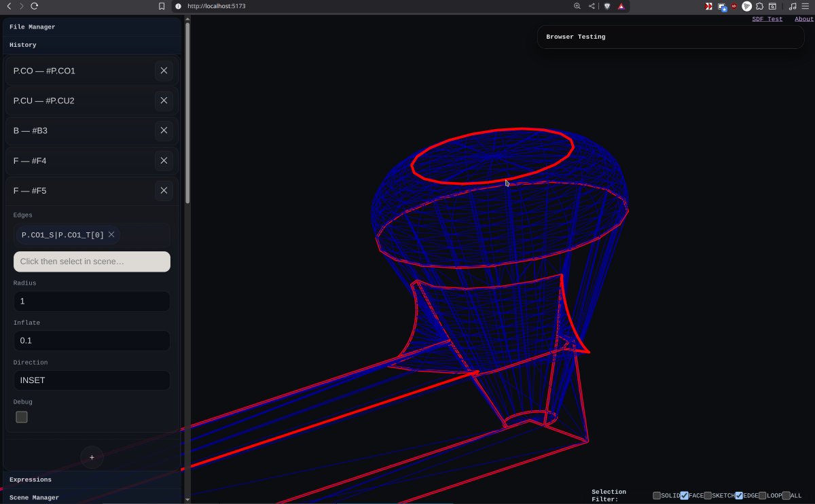Viewport: 815px width, 504px height.
Task: Reload the current page
Action: coord(34,6)
